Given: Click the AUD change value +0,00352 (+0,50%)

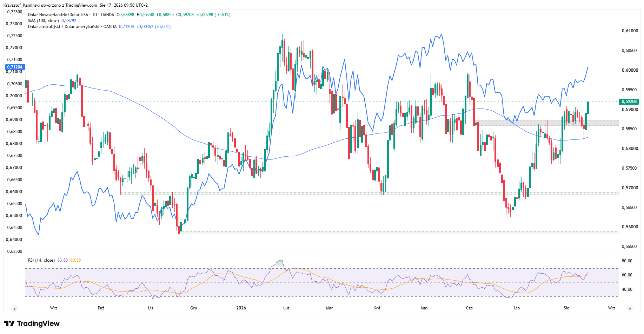Looking at the screenshot, I should click(x=154, y=27).
